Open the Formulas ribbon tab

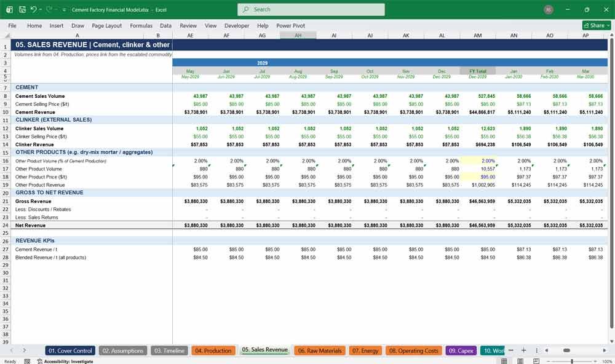tap(141, 25)
